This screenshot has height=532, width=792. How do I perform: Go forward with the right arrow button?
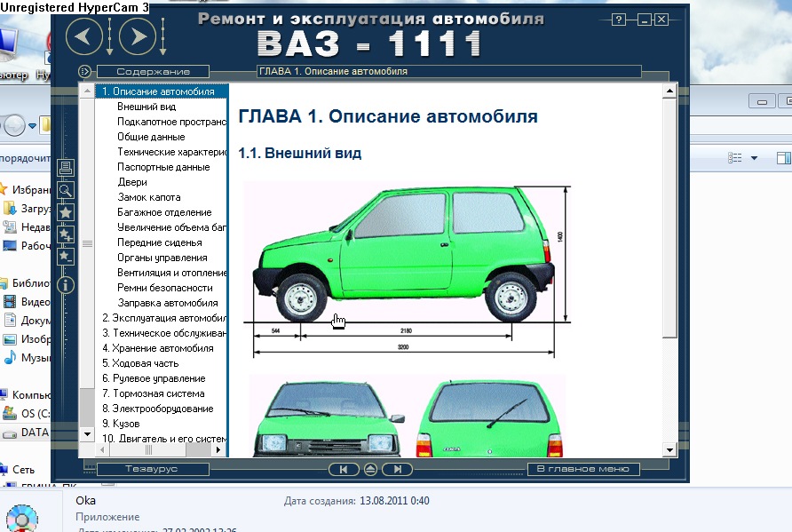(138, 37)
